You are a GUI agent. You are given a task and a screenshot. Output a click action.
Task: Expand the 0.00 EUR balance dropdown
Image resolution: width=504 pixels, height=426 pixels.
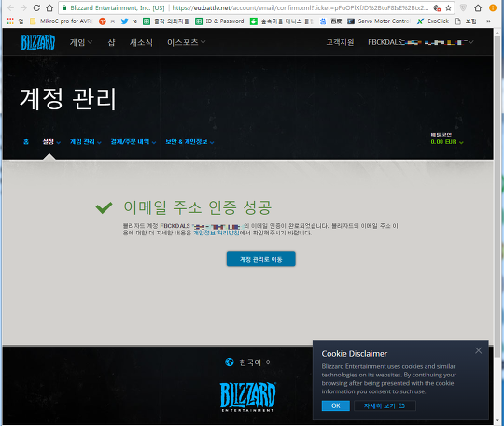click(447, 142)
